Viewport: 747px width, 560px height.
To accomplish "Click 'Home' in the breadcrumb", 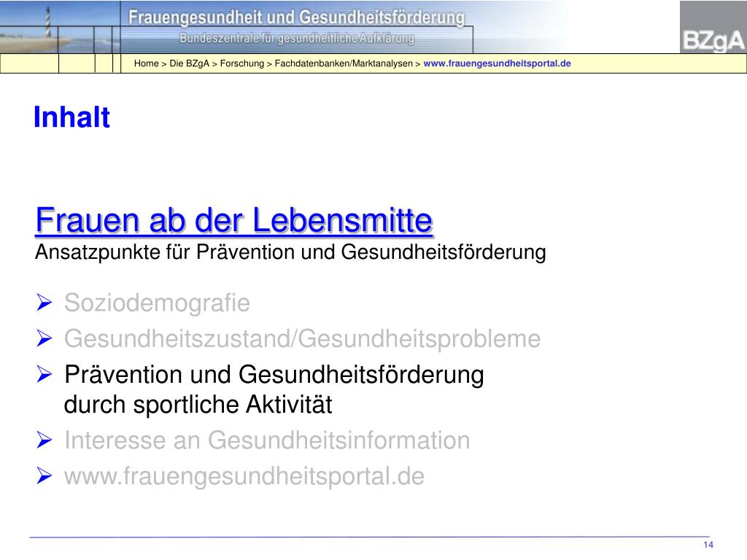I will click(x=146, y=63).
